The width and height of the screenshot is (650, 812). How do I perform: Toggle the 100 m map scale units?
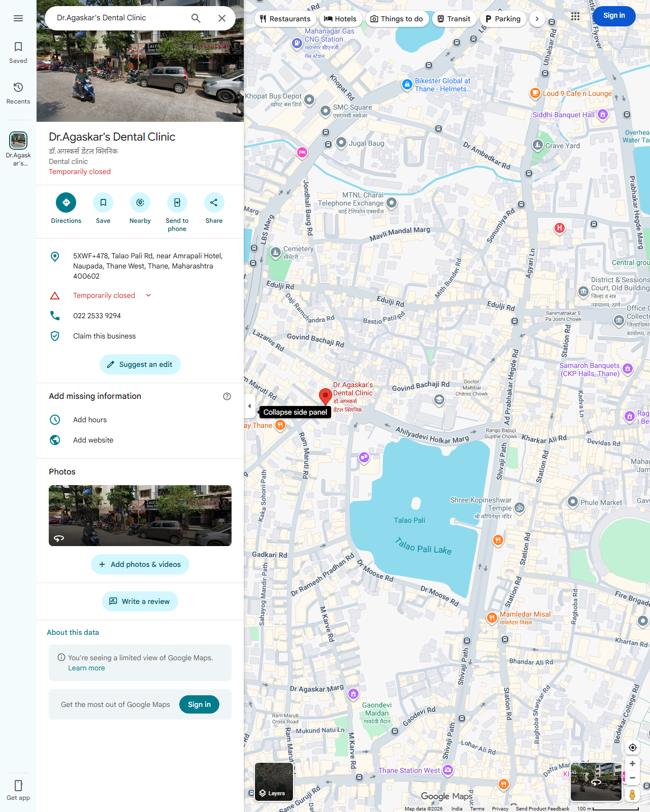608,808
